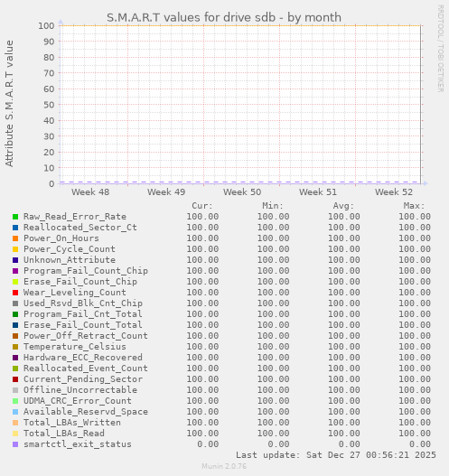Select the Power_Off_Retract_Count legend label

pos(86,335)
